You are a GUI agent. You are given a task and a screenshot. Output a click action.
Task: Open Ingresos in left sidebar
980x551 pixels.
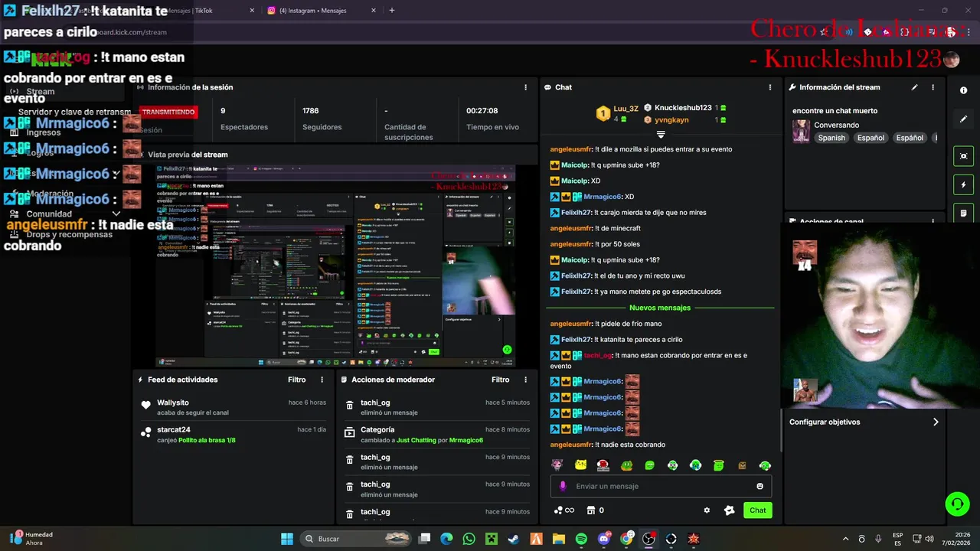pyautogui.click(x=44, y=132)
